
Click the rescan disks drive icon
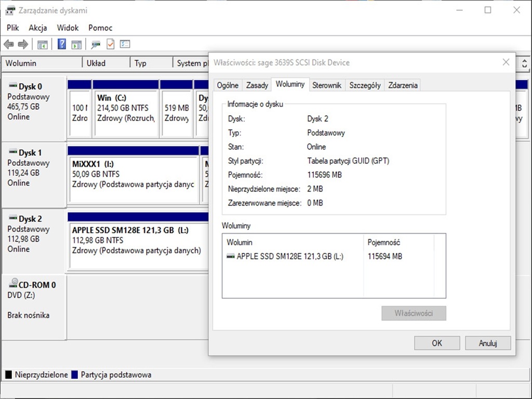pos(96,45)
